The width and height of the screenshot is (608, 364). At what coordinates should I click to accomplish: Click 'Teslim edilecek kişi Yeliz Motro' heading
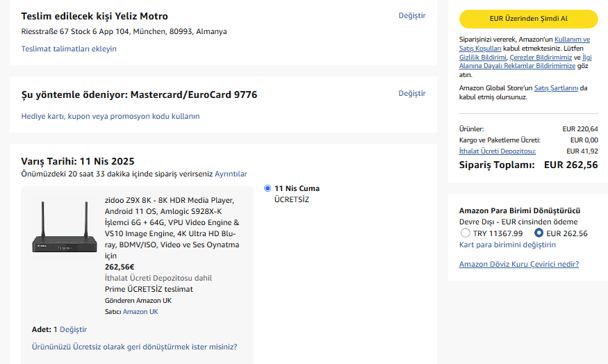(95, 16)
